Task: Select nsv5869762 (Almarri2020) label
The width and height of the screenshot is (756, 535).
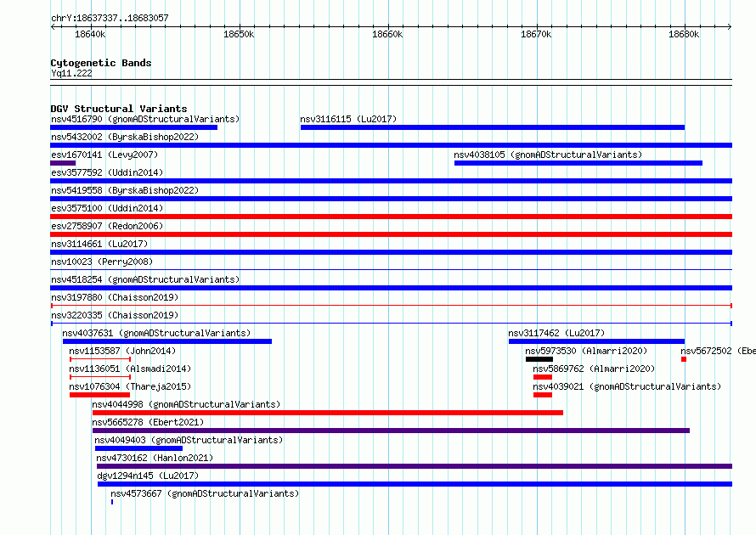Action: 594,369
